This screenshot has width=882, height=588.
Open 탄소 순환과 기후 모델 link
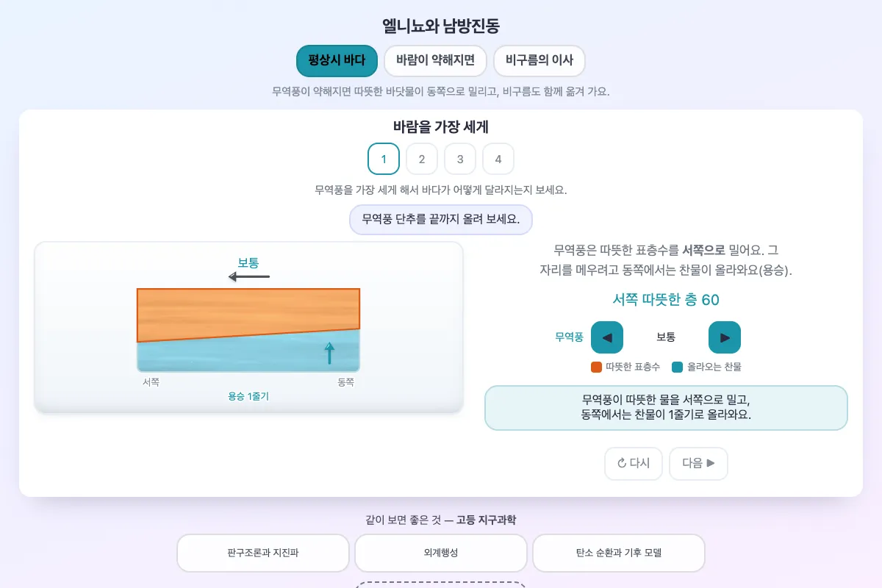pos(619,553)
